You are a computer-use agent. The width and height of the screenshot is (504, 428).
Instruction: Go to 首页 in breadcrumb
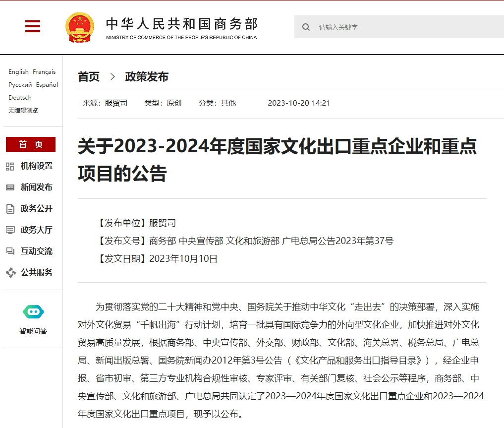coord(89,77)
